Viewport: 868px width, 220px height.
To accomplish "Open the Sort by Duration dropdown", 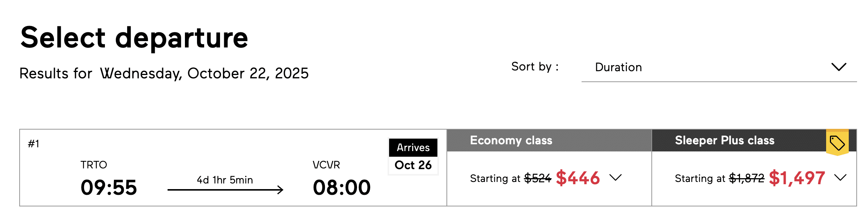I will (719, 67).
